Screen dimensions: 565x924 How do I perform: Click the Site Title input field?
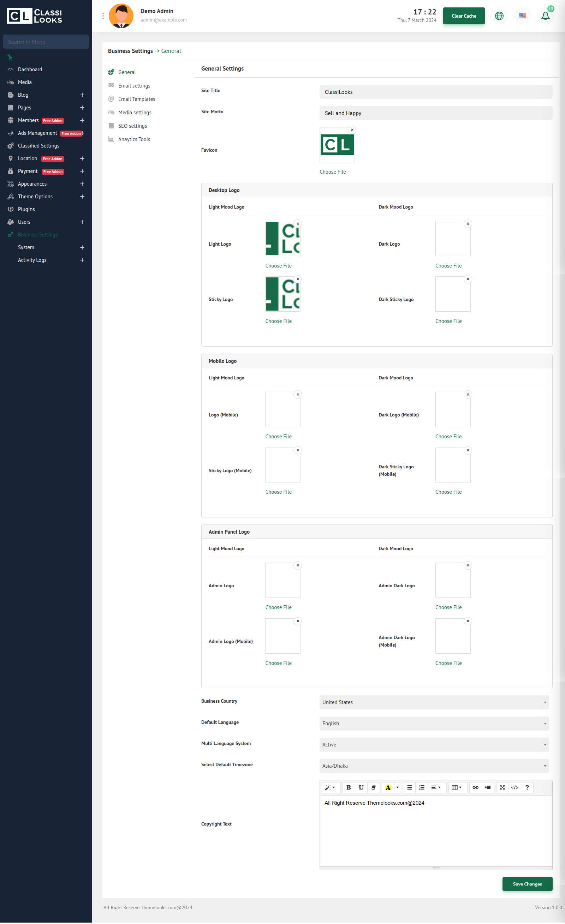click(x=435, y=92)
